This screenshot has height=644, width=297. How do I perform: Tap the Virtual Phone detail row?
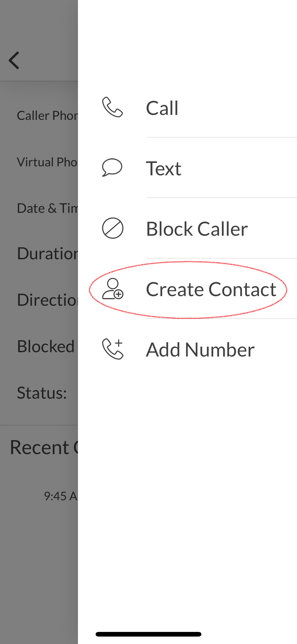coord(47,162)
